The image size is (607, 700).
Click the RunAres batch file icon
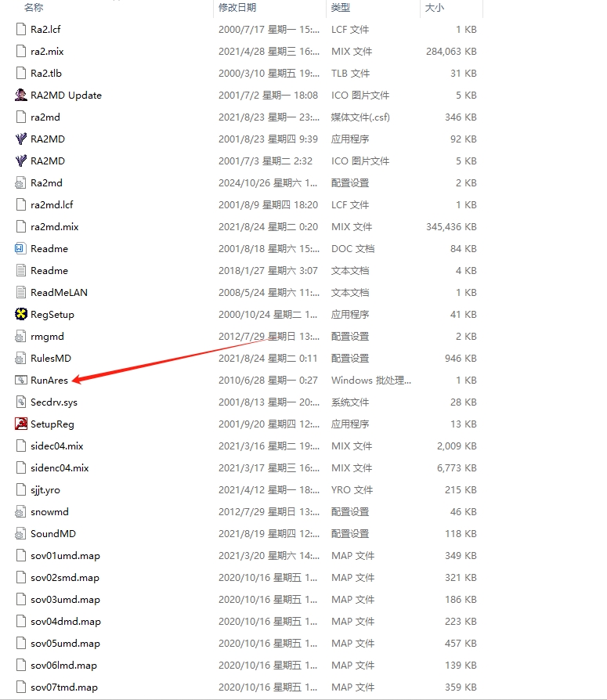[x=20, y=380]
